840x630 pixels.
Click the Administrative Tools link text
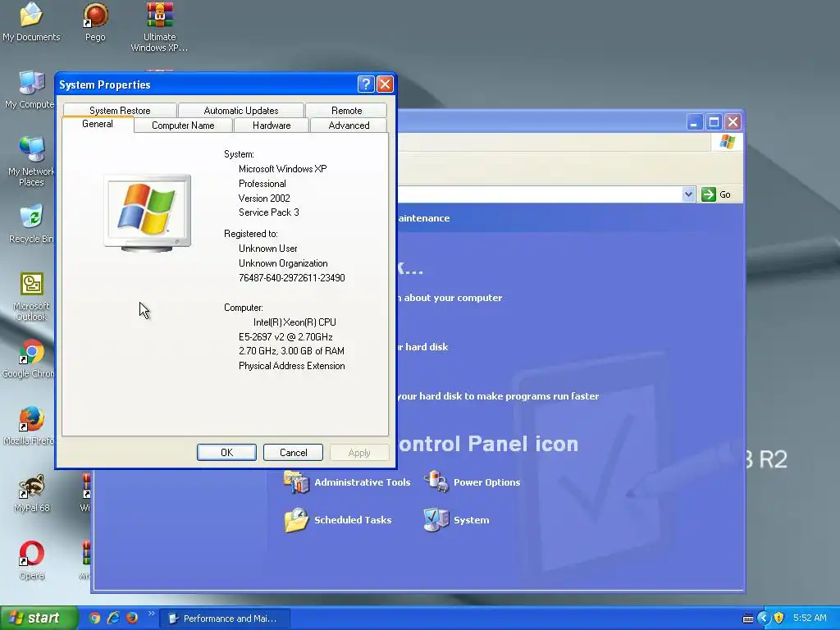pos(362,482)
